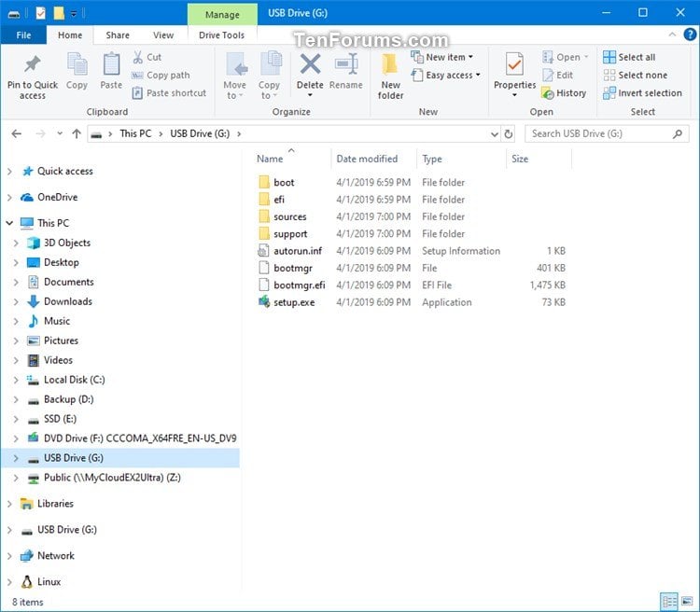Open the address bar history dropdown
The height and width of the screenshot is (612, 700).
(494, 134)
